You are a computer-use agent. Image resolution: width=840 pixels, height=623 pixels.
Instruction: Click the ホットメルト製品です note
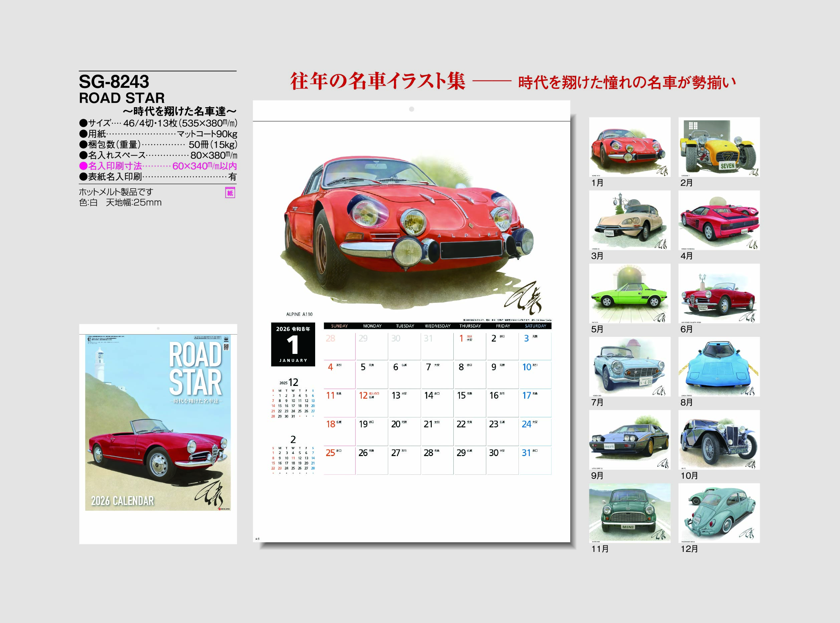point(116,192)
